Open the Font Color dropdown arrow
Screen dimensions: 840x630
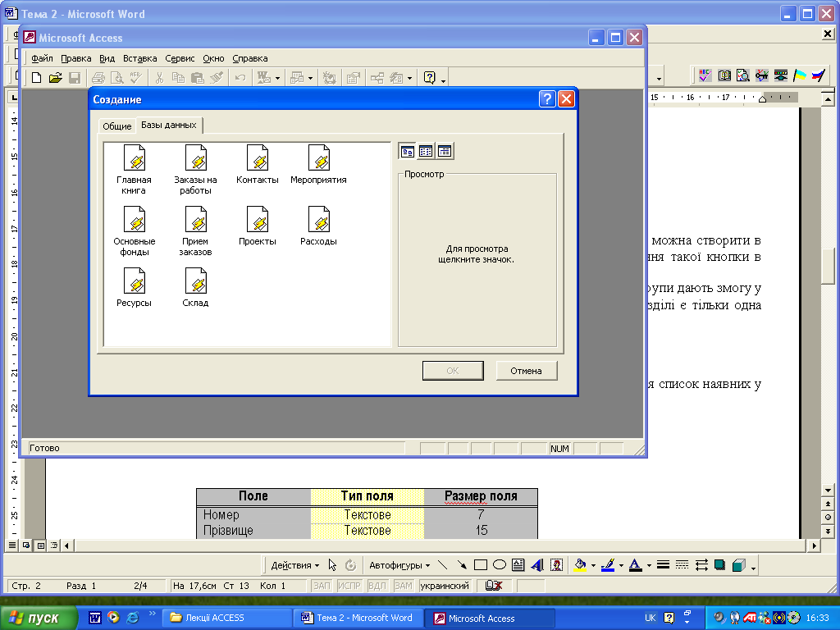[x=649, y=566]
